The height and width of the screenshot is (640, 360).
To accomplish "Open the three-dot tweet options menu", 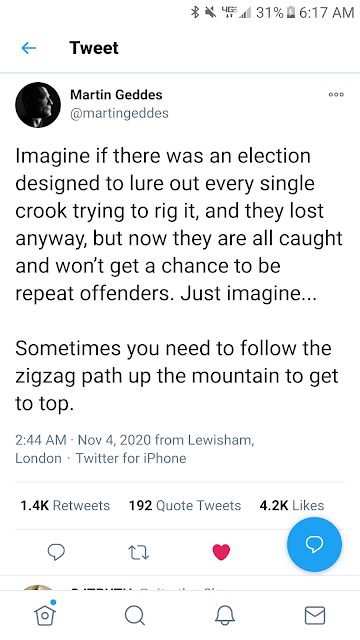I will pos(336,95).
